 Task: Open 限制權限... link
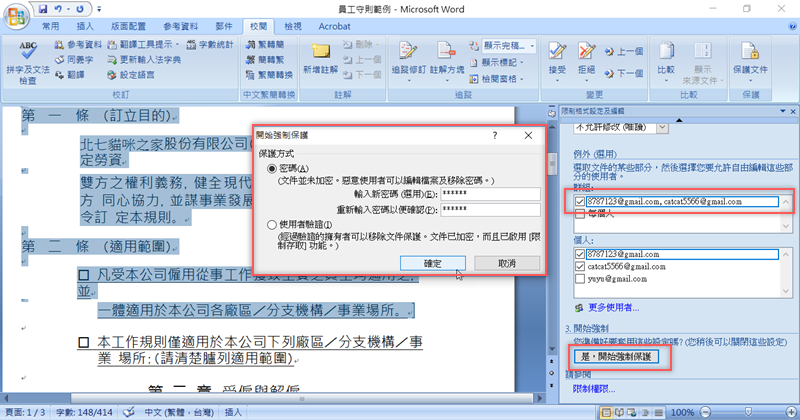pos(594,389)
